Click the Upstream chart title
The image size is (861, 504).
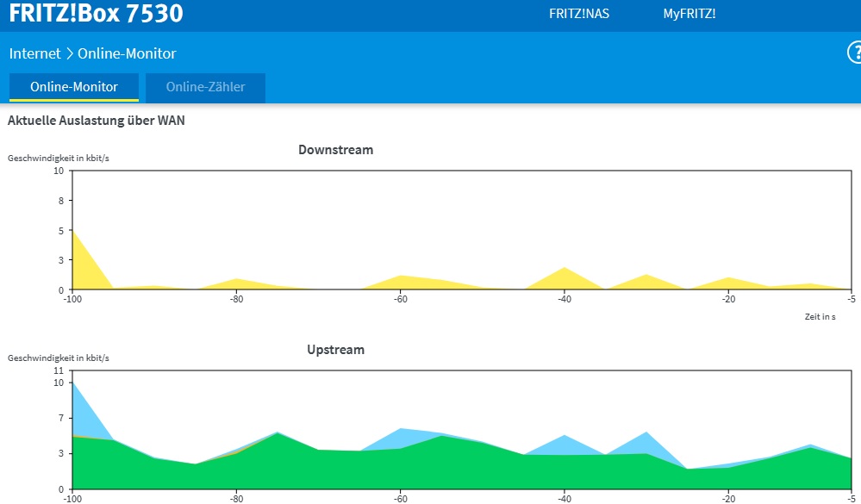335,350
